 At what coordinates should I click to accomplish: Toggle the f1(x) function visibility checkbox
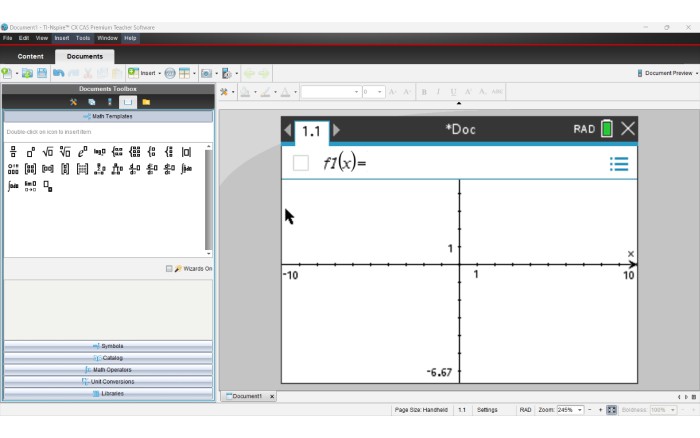pyautogui.click(x=301, y=164)
